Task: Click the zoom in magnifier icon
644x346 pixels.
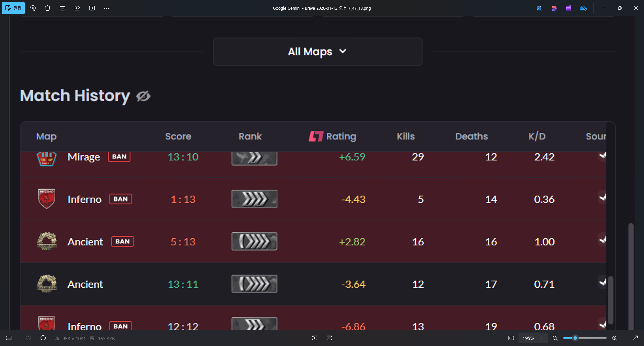Action: click(x=615, y=338)
